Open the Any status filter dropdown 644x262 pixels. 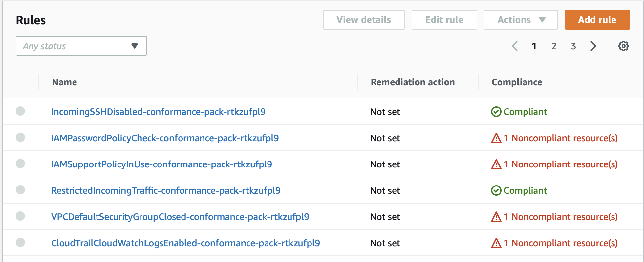(x=81, y=46)
